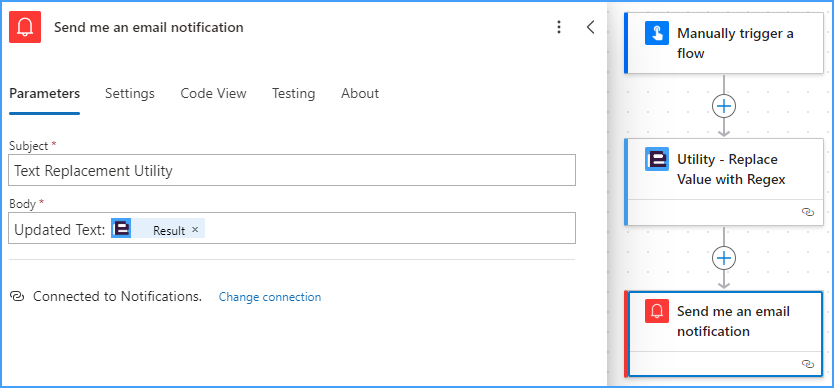This screenshot has width=834, height=388.
Task: Go to the About tab
Action: click(360, 94)
